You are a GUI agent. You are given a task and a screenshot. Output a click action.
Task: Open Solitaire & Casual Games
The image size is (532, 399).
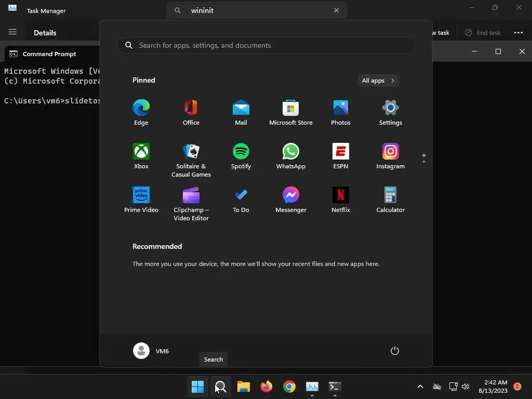(191, 160)
